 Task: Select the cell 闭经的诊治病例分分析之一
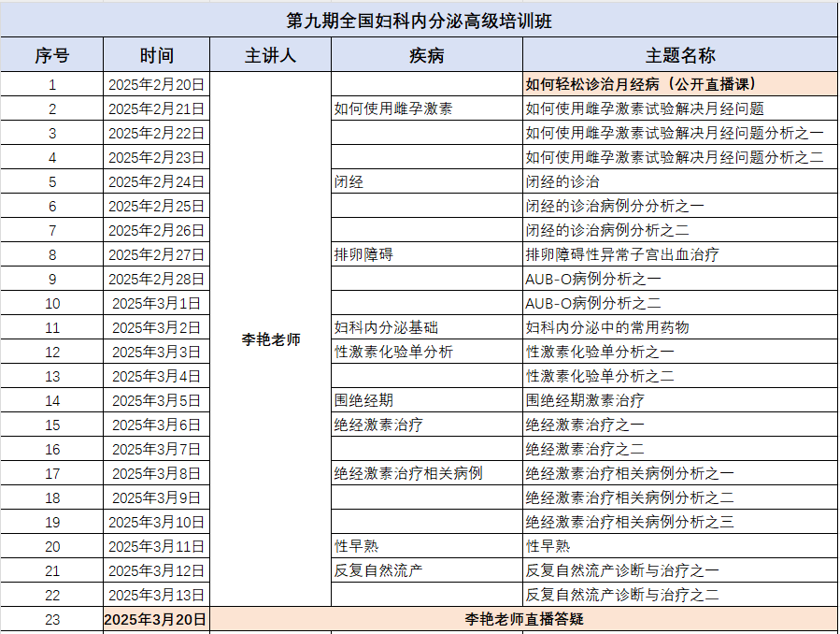coord(680,206)
